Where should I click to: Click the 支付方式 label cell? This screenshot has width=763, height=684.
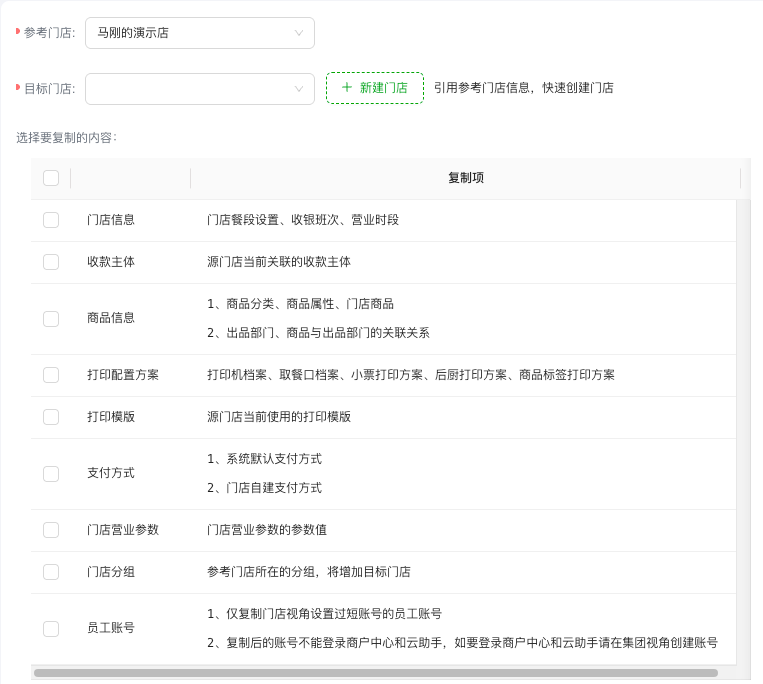(x=111, y=473)
